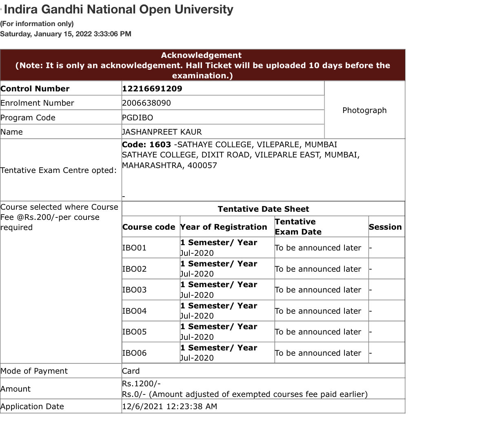Viewport: 504px width, 432px height.
Task: Click course code IBO05
Action: coord(134,332)
